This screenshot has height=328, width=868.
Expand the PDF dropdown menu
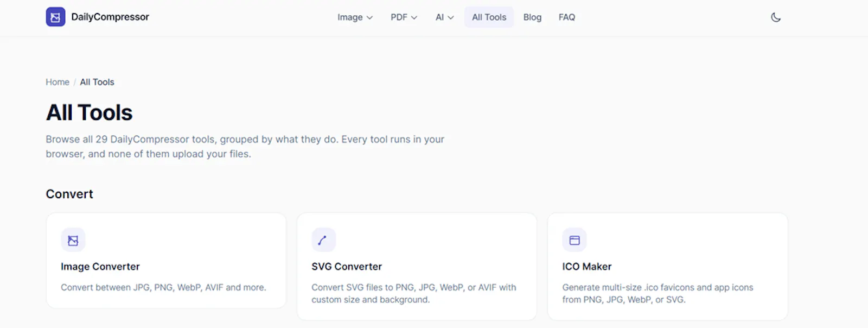(x=404, y=17)
